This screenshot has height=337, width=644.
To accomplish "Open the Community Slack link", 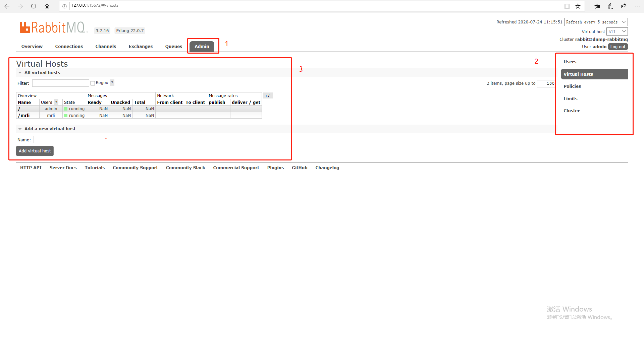I will pyautogui.click(x=185, y=168).
